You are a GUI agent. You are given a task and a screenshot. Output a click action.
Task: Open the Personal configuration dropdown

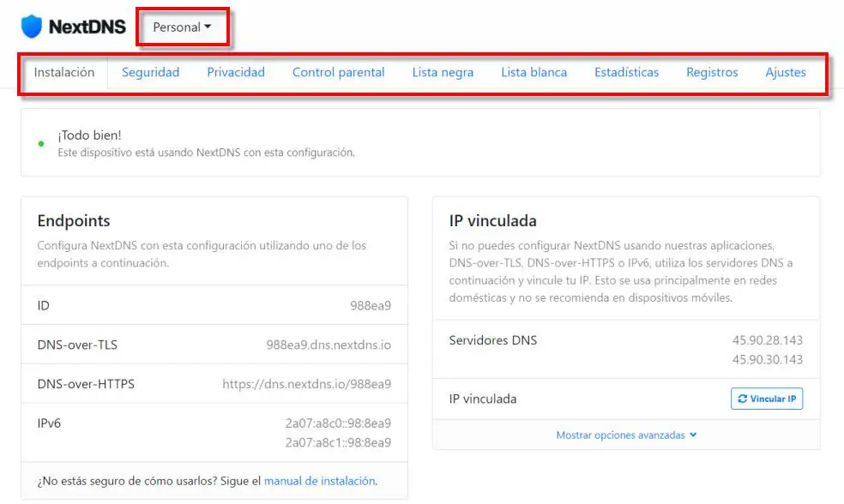click(x=182, y=27)
